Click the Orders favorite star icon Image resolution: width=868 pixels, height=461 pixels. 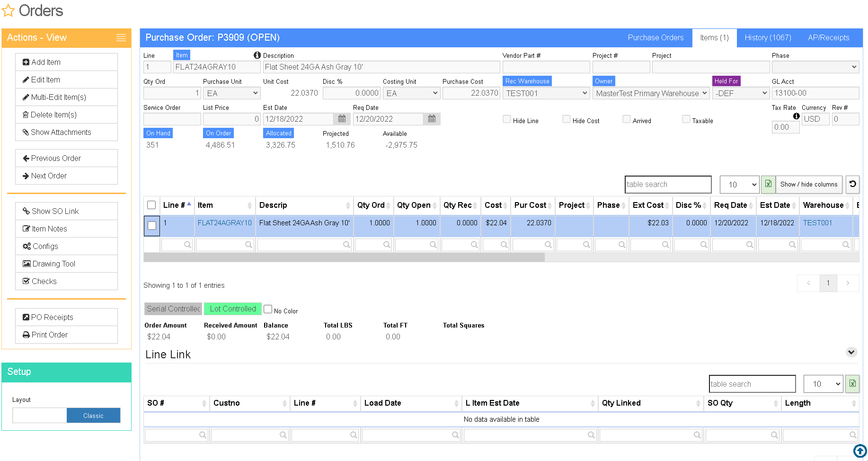pos(9,11)
